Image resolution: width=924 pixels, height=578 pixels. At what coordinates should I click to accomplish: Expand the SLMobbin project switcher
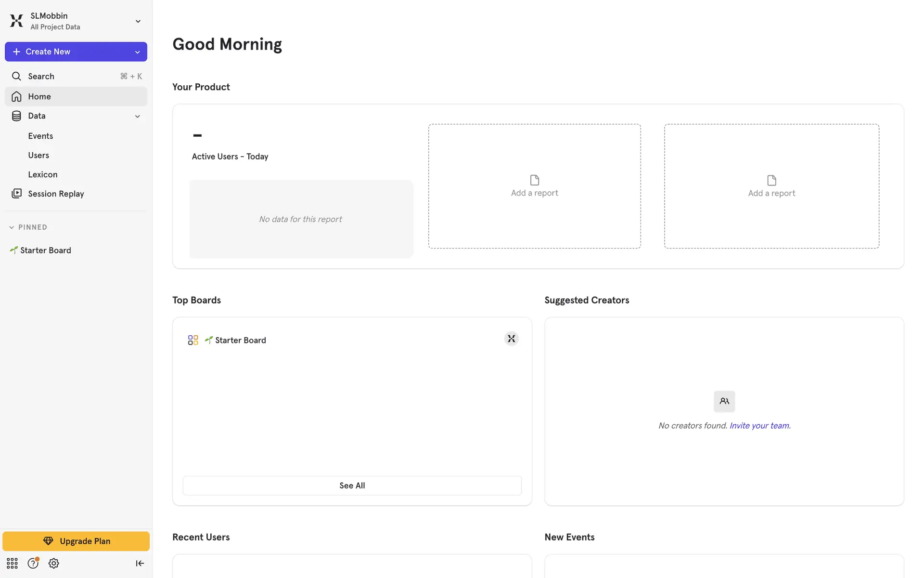click(x=138, y=21)
